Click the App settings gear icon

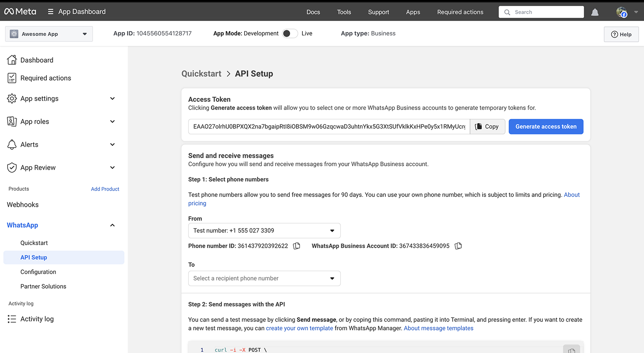pyautogui.click(x=12, y=98)
